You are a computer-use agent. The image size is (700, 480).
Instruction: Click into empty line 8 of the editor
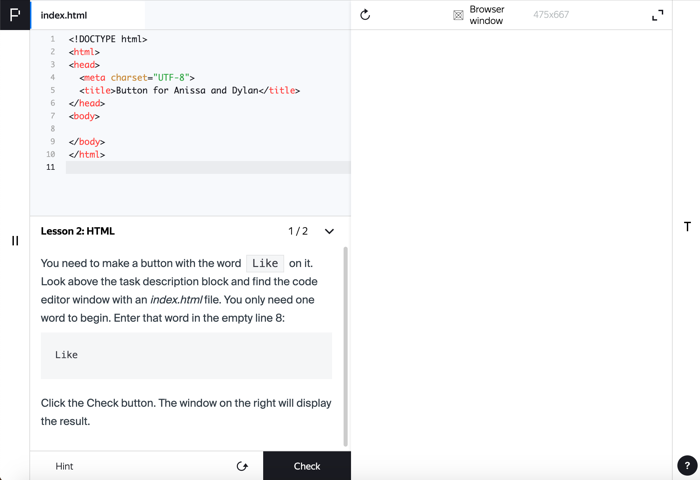208,129
